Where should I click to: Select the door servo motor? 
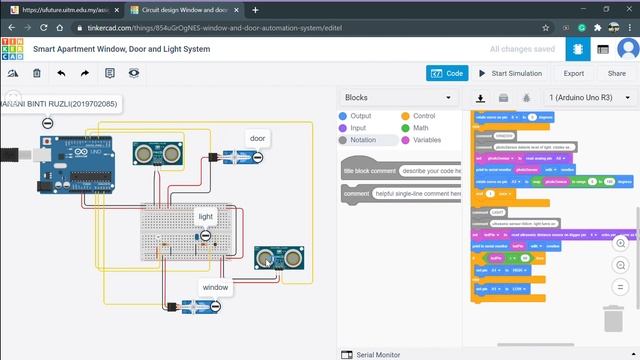(x=237, y=157)
